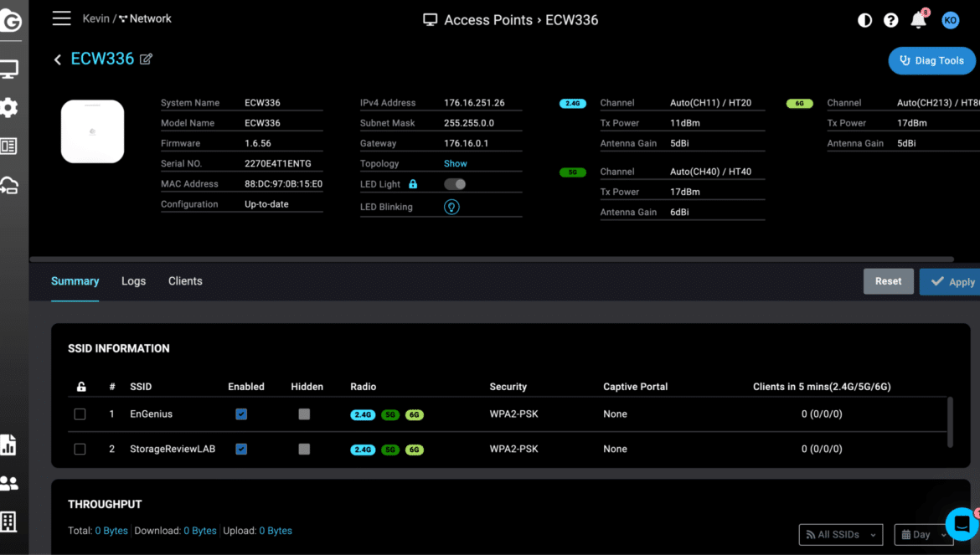Click the 6G badge in StorageReviewLAB row
980x555 pixels.
click(415, 450)
